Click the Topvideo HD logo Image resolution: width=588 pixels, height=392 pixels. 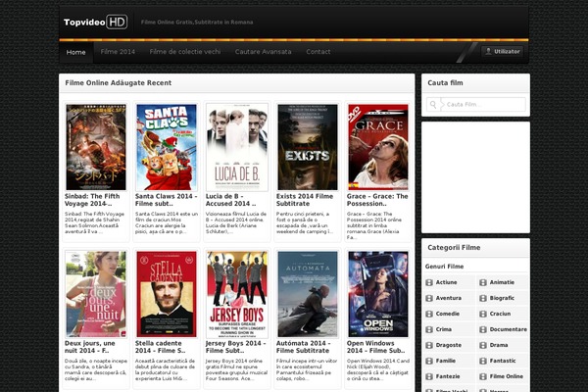pyautogui.click(x=95, y=23)
